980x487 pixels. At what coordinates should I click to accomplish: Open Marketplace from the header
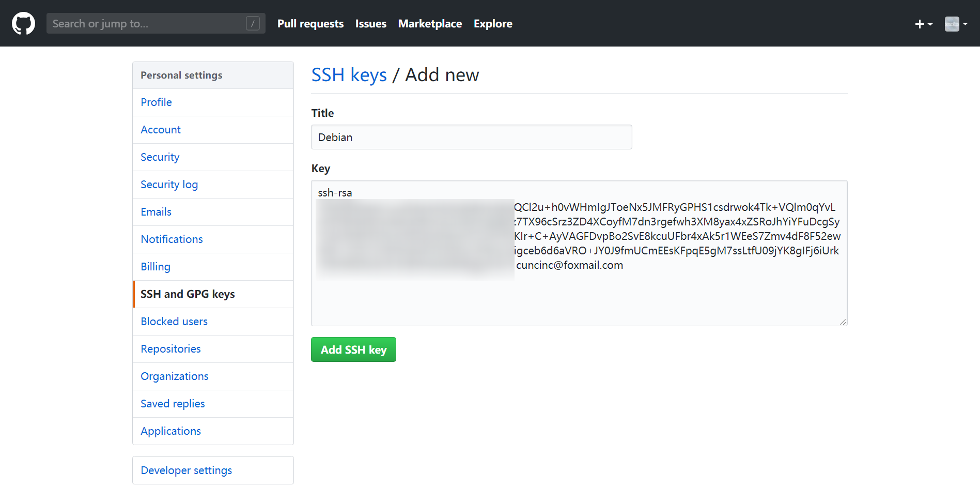tap(430, 24)
